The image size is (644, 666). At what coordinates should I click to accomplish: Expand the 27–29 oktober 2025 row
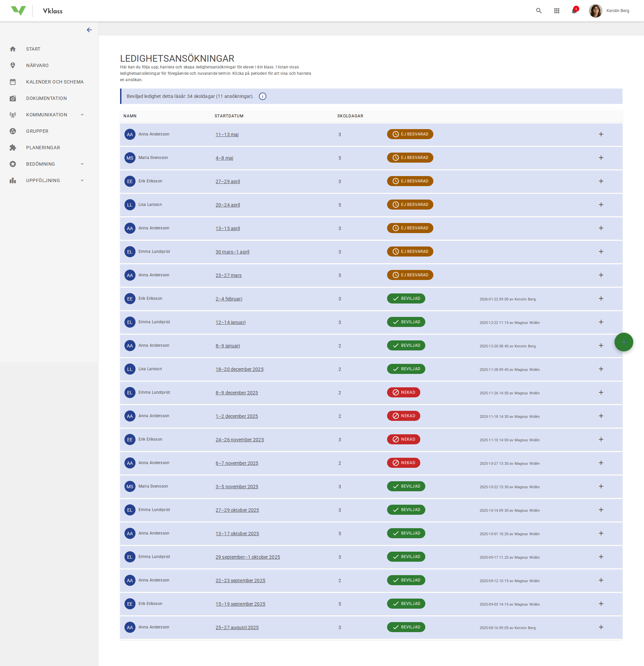tap(601, 510)
